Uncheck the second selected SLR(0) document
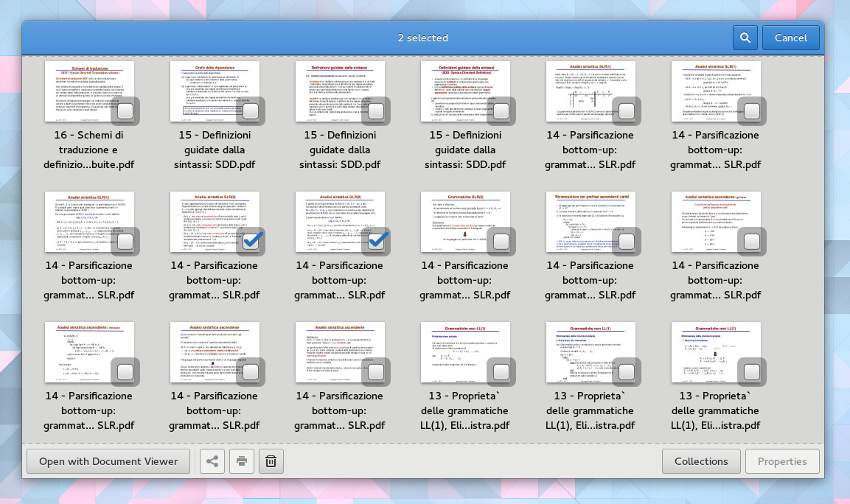Image resolution: width=850 pixels, height=504 pixels. (x=376, y=241)
